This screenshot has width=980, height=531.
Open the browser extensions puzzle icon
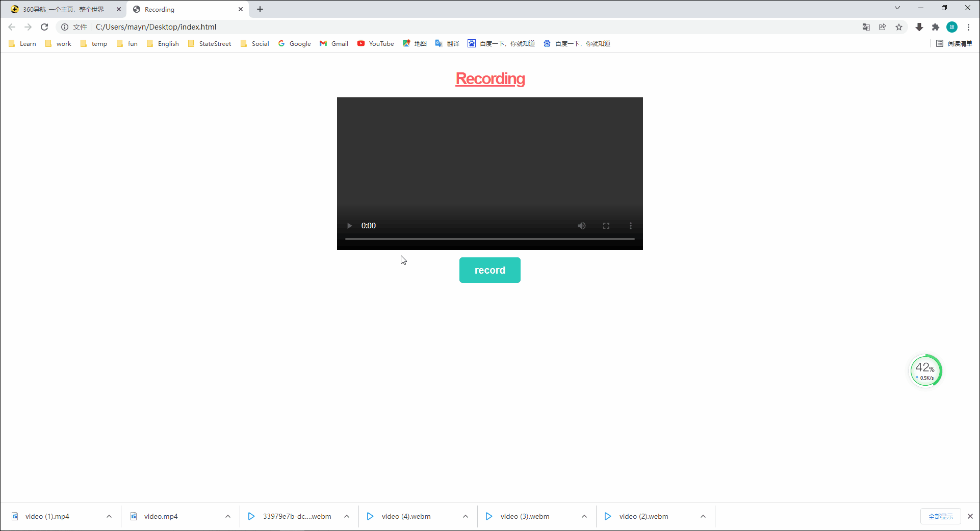pos(936,27)
